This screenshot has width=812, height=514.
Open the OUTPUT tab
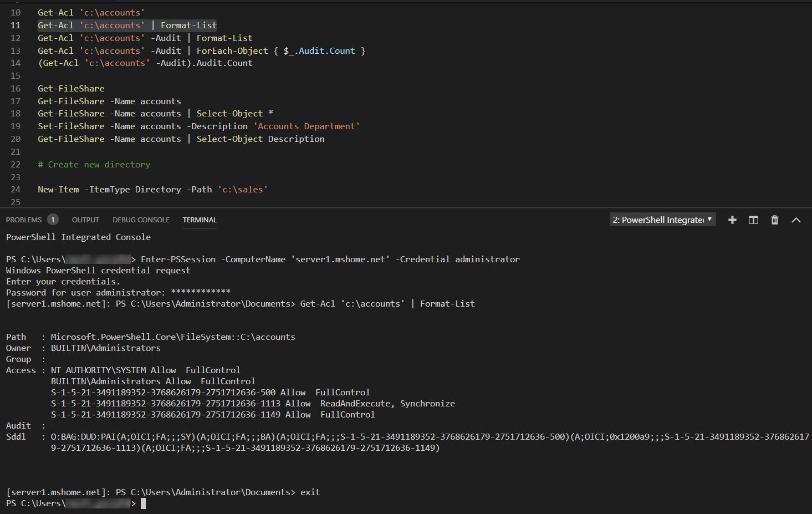(x=85, y=220)
